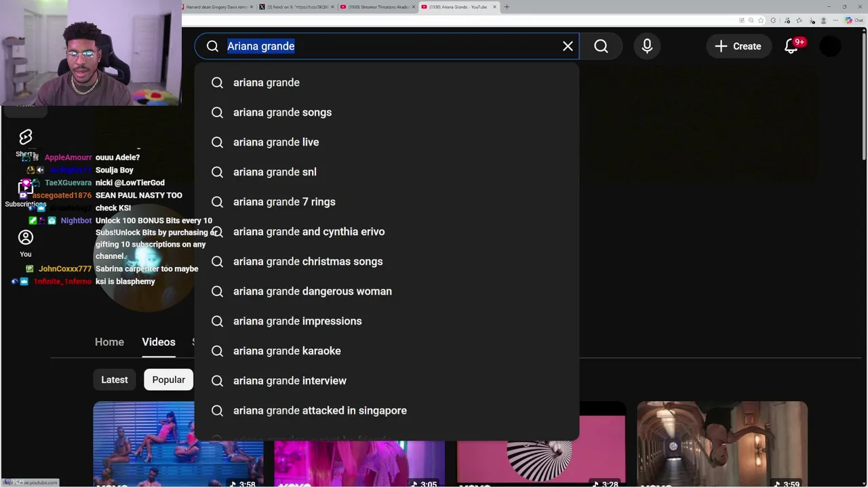This screenshot has height=488, width=868.
Task: Click in the Ariana grande search field
Action: point(387,46)
